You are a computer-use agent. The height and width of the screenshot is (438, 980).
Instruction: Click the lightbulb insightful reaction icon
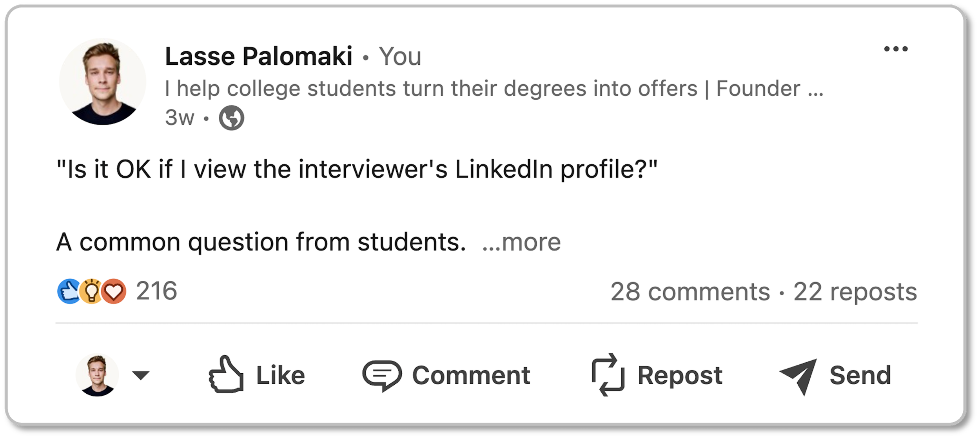tap(91, 291)
